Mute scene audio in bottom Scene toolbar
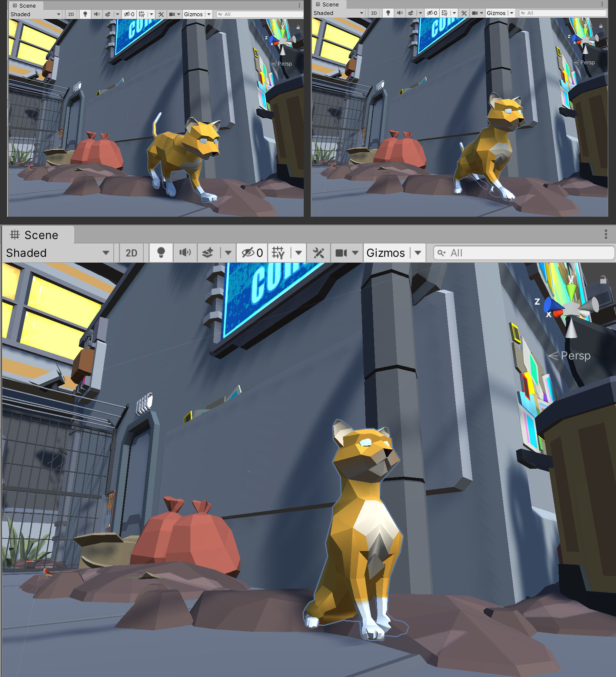Screen dimensions: 616x677 185,253
